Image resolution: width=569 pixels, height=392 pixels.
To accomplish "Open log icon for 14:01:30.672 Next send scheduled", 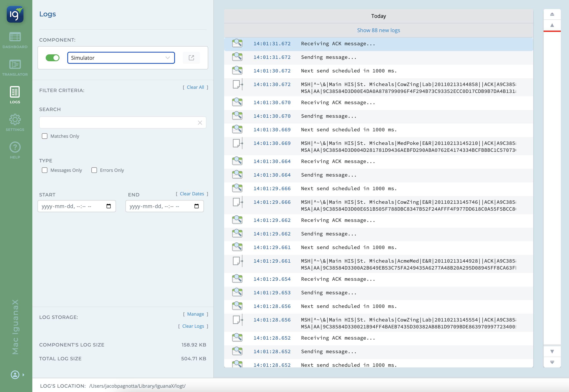I will [x=237, y=70].
